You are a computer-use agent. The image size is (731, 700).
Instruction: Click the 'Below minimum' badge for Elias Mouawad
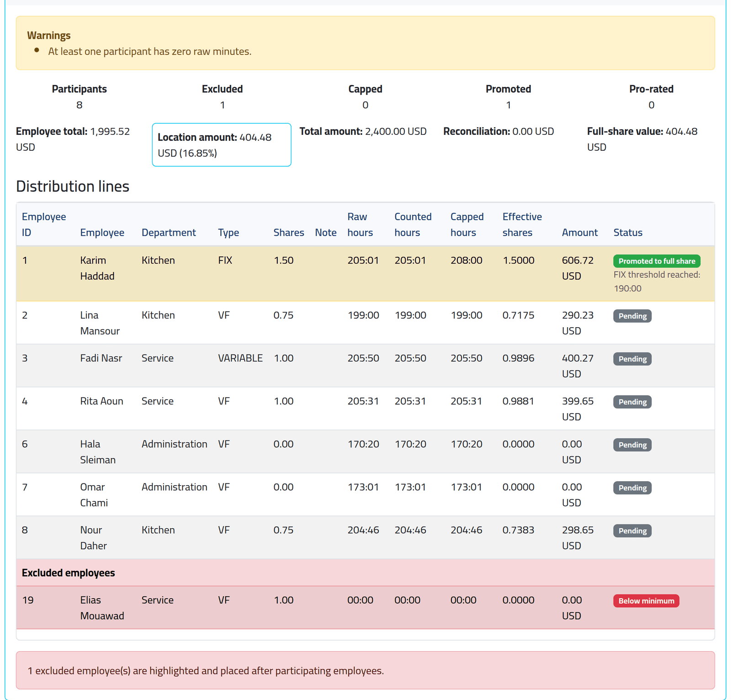click(646, 601)
